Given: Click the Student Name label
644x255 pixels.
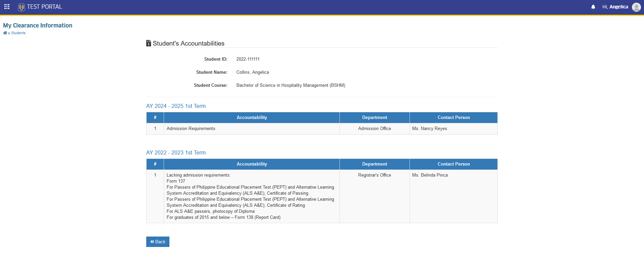Looking at the screenshot, I should click(x=212, y=72).
